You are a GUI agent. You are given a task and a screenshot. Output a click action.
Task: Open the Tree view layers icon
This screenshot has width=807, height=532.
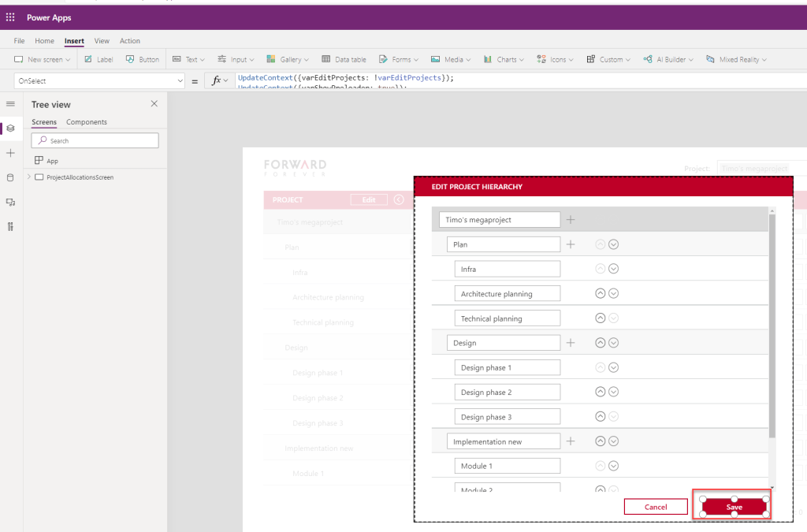point(10,128)
